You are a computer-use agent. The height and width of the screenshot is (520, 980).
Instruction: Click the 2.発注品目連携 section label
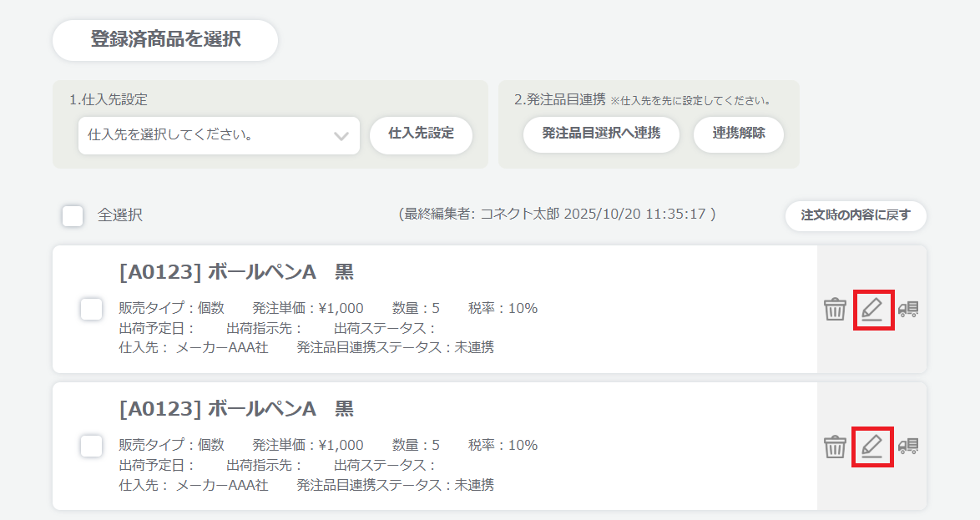tap(560, 99)
